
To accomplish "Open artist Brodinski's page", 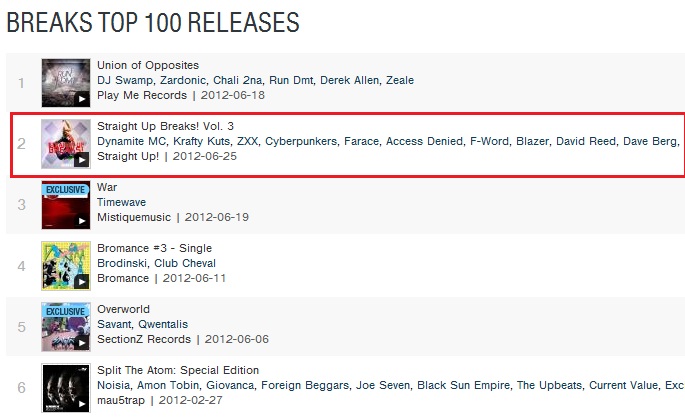I will (122, 263).
